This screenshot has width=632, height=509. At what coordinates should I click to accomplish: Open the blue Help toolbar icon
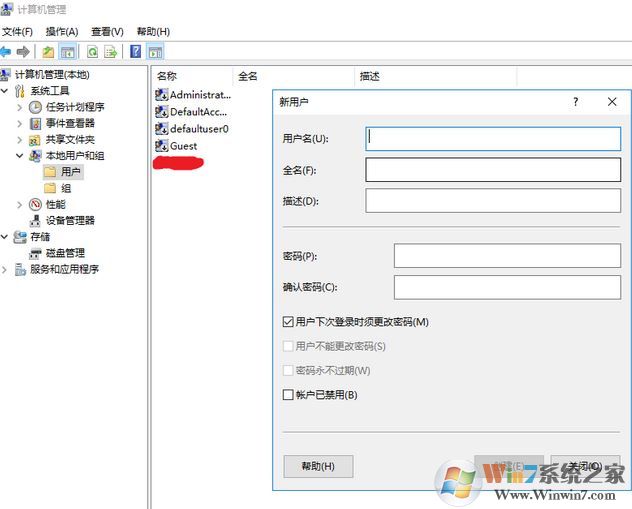[x=135, y=52]
